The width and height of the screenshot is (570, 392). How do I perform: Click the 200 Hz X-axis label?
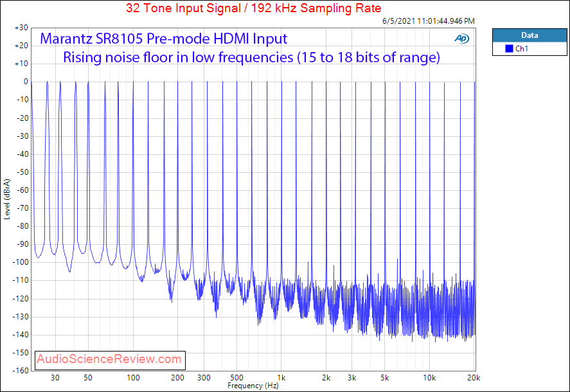[177, 378]
